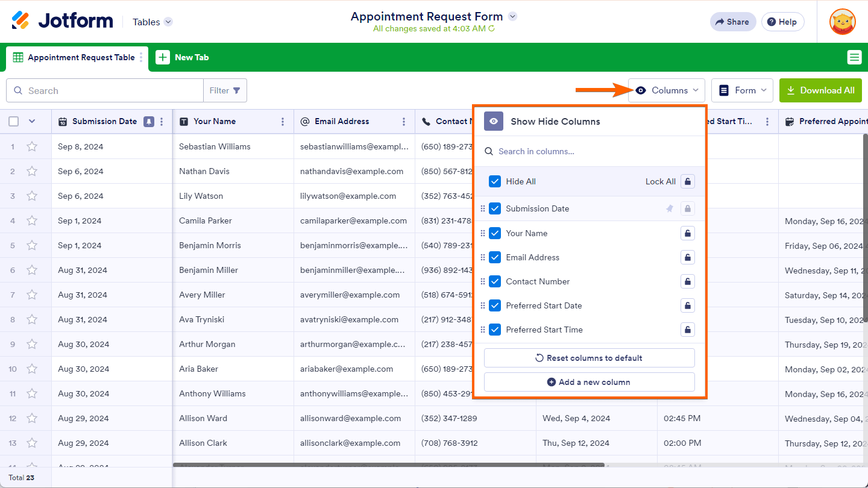Click the eye icon in Show Hide Columns header

[494, 121]
